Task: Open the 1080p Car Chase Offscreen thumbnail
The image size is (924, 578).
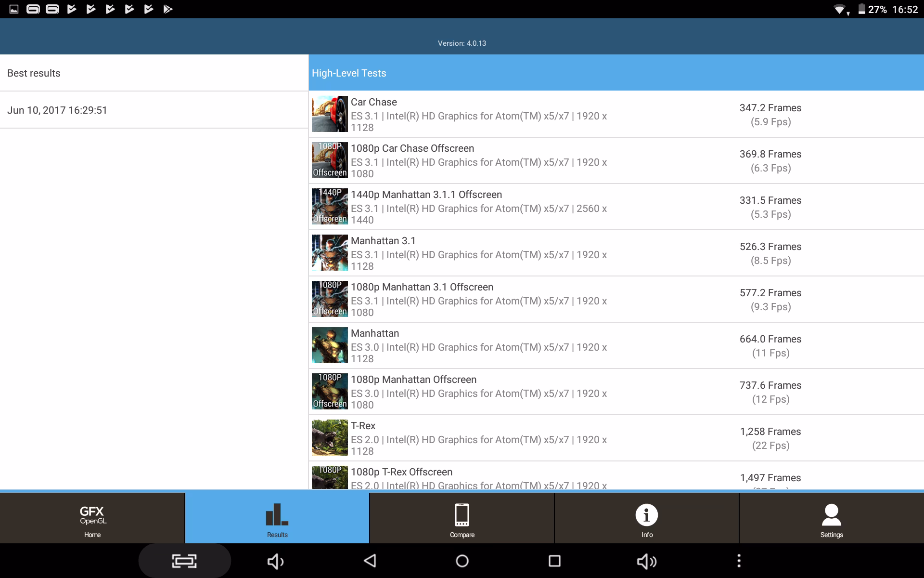Action: click(x=330, y=160)
